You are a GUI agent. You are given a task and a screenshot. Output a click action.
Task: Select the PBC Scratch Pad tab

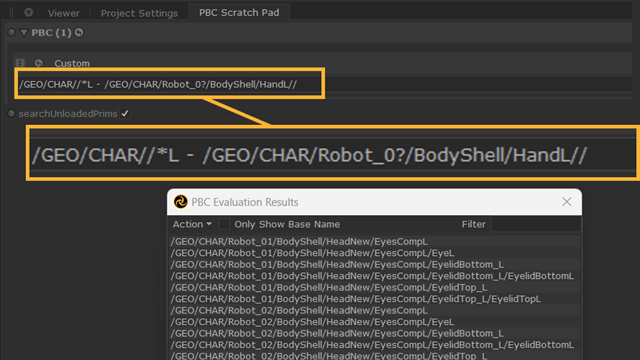[x=239, y=12]
